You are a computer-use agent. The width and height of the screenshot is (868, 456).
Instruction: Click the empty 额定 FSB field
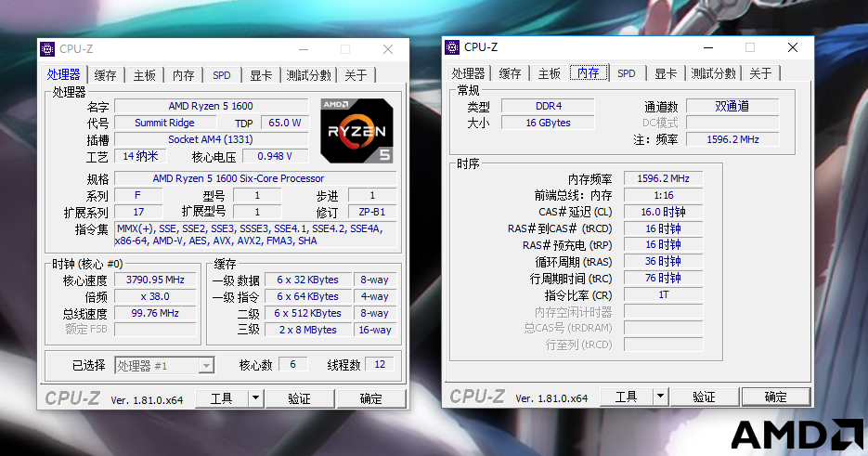coord(155,330)
